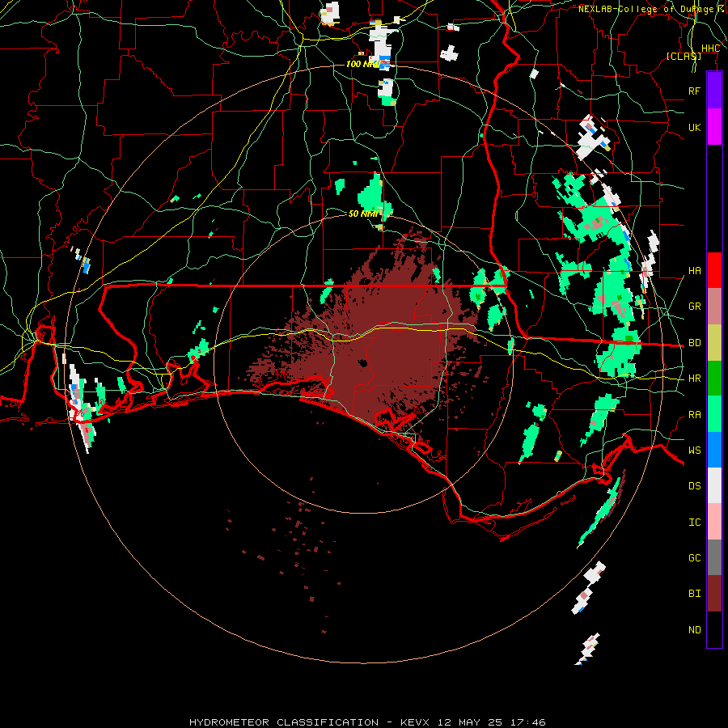Click the IC legend label
The height and width of the screenshot is (728, 728).
point(694,523)
